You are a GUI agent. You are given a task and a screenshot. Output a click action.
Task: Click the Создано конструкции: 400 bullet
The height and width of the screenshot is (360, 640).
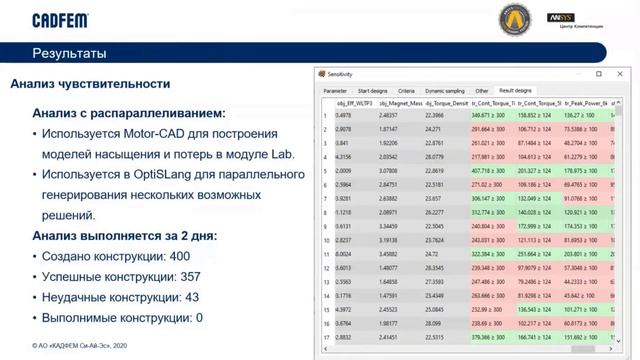(x=116, y=256)
